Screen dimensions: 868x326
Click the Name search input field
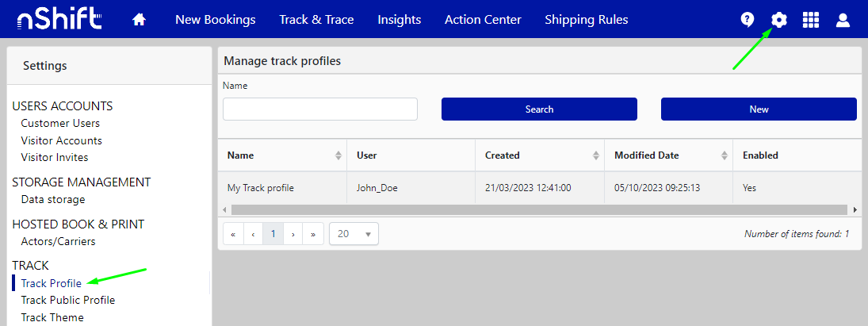[x=320, y=109]
